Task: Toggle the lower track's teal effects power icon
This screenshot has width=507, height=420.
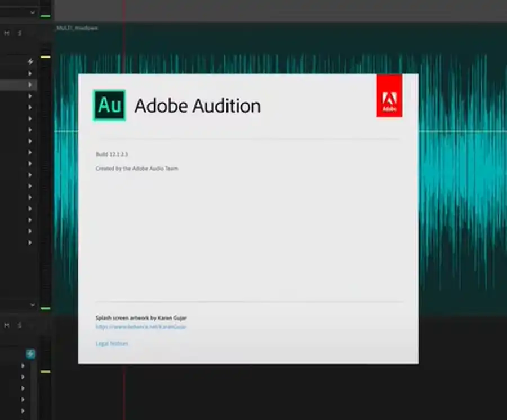Action: (x=31, y=353)
